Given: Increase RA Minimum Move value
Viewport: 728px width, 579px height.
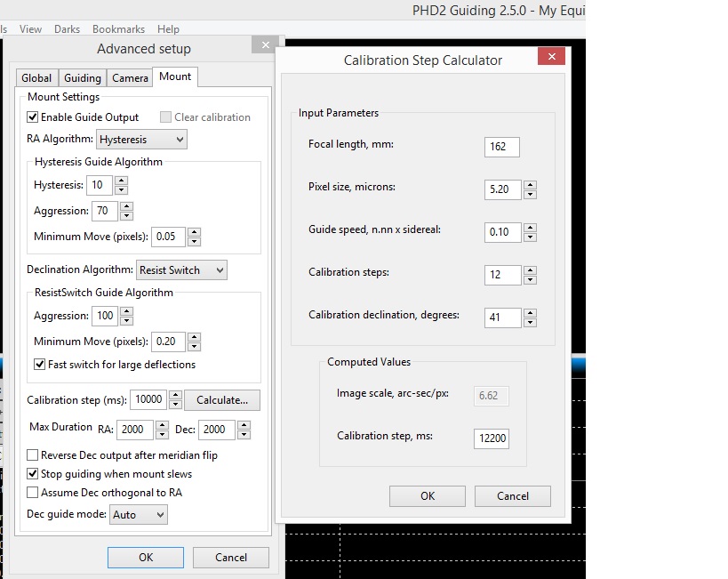Looking at the screenshot, I should click(x=195, y=232).
